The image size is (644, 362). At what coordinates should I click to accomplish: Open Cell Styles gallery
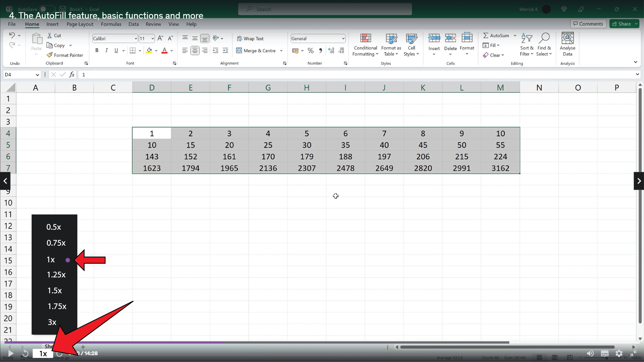[411, 45]
